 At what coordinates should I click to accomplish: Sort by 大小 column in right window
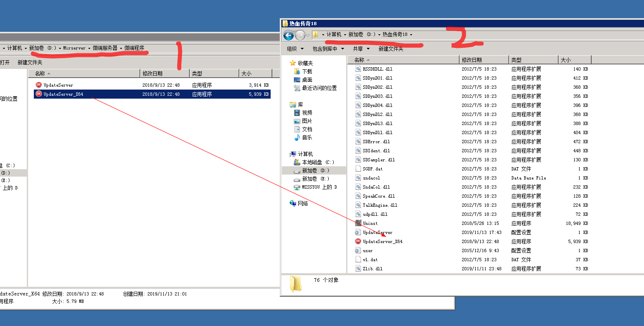tap(575, 60)
